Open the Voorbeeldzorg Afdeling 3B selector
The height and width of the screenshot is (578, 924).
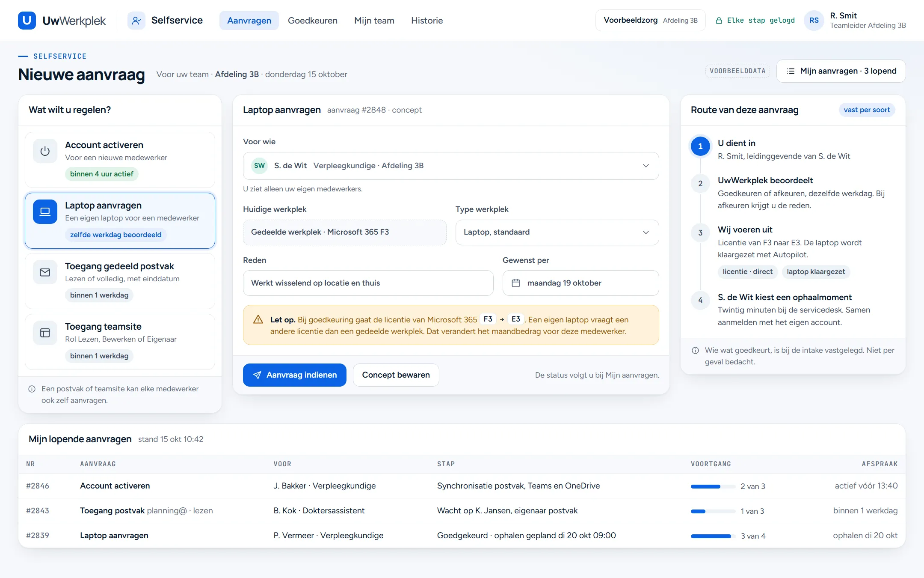pos(650,21)
